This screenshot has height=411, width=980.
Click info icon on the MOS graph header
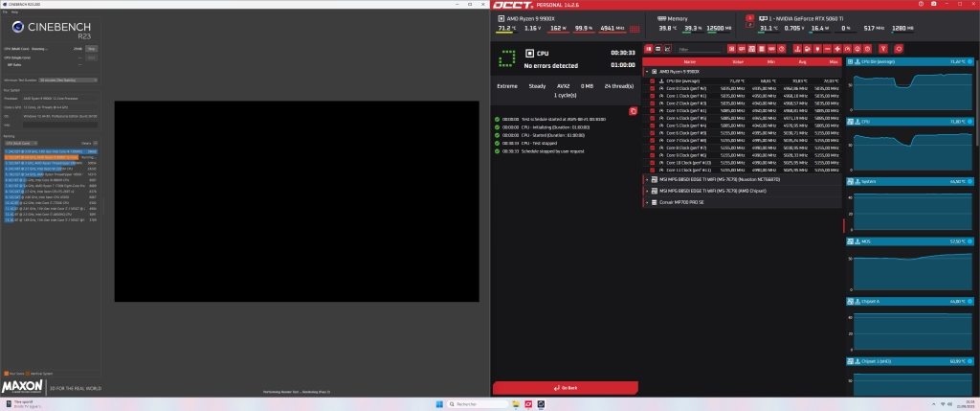[970, 240]
